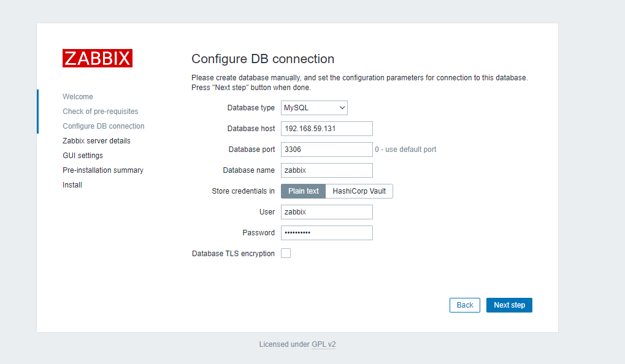625x364 pixels.
Task: Go Back to previous step
Action: click(465, 305)
